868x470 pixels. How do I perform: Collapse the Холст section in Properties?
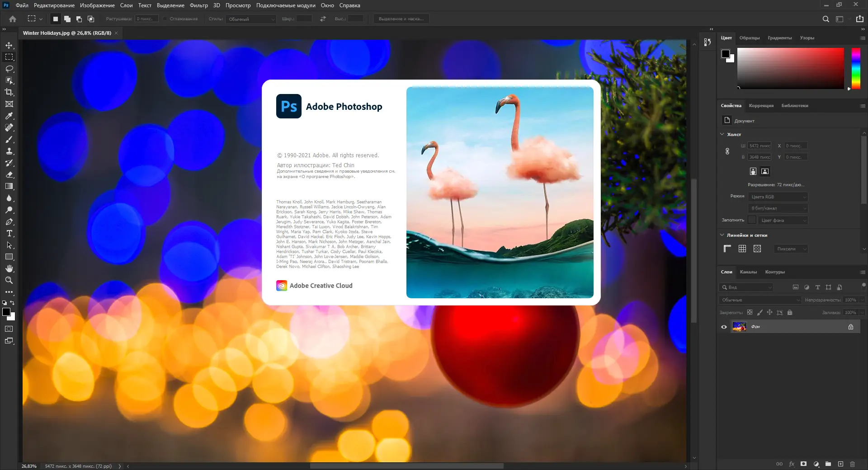[x=722, y=134]
